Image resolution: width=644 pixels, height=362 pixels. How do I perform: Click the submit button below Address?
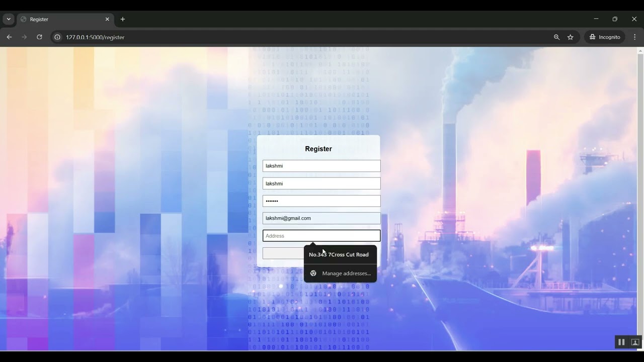click(x=283, y=253)
